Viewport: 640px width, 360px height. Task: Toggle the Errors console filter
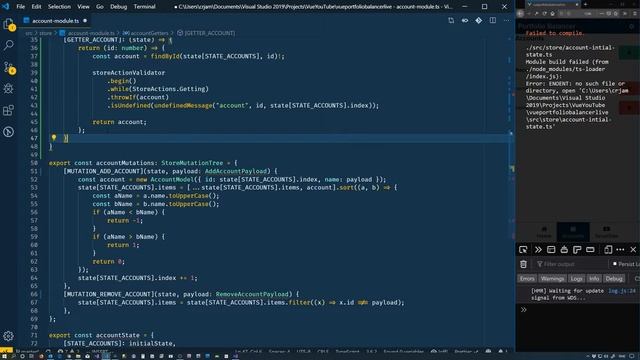point(527,279)
